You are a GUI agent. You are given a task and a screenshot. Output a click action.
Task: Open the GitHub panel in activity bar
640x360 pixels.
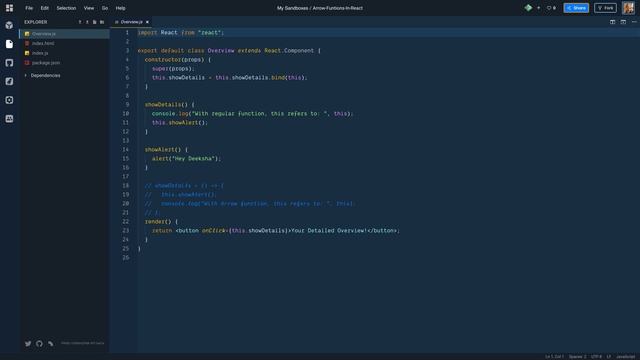(9, 63)
